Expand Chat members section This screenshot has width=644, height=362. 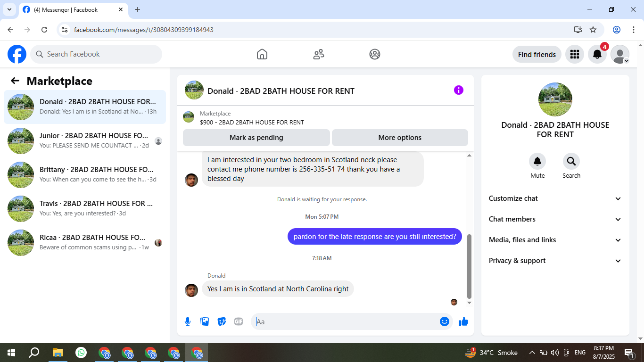555,219
